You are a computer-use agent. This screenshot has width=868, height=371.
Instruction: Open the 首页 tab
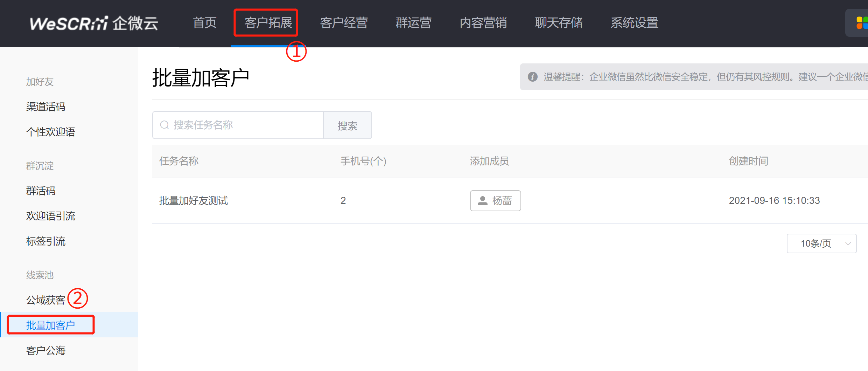point(205,23)
